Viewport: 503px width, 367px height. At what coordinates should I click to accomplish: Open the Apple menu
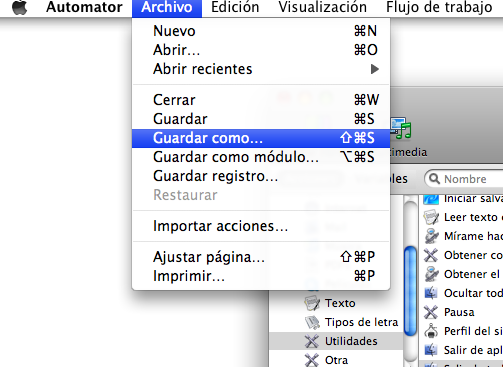point(19,7)
